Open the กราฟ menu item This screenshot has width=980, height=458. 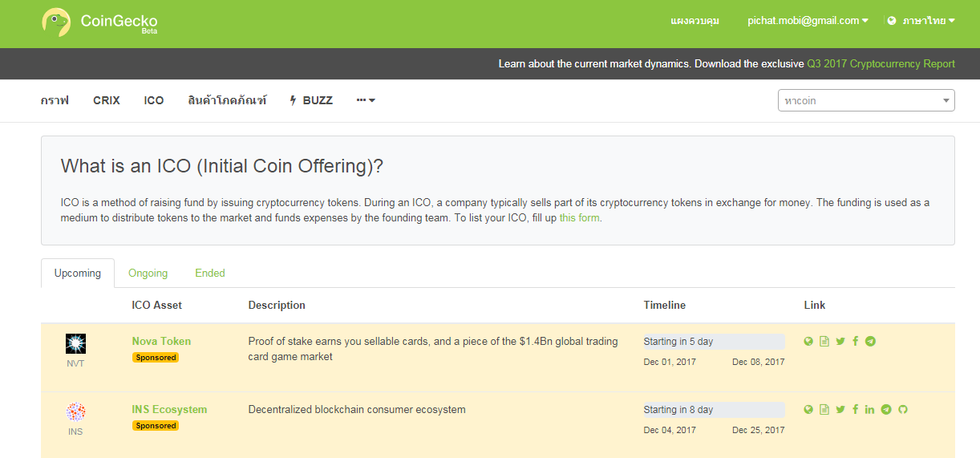(x=55, y=100)
